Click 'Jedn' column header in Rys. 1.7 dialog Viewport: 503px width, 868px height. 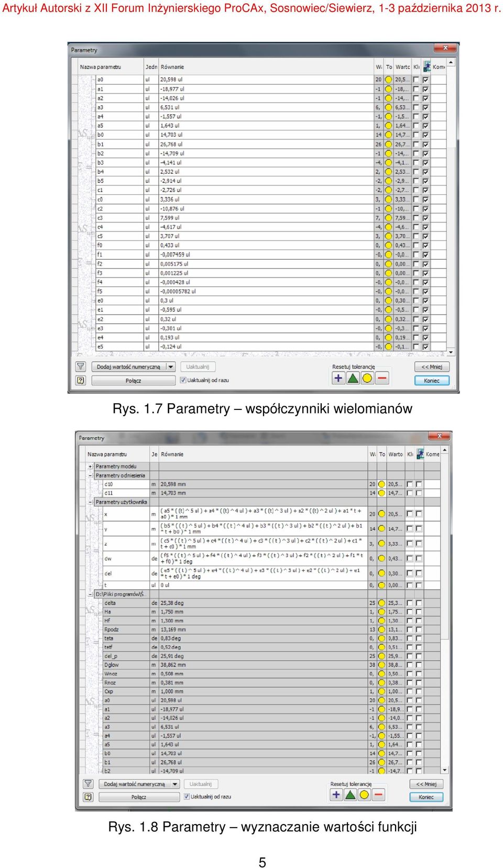click(151, 67)
